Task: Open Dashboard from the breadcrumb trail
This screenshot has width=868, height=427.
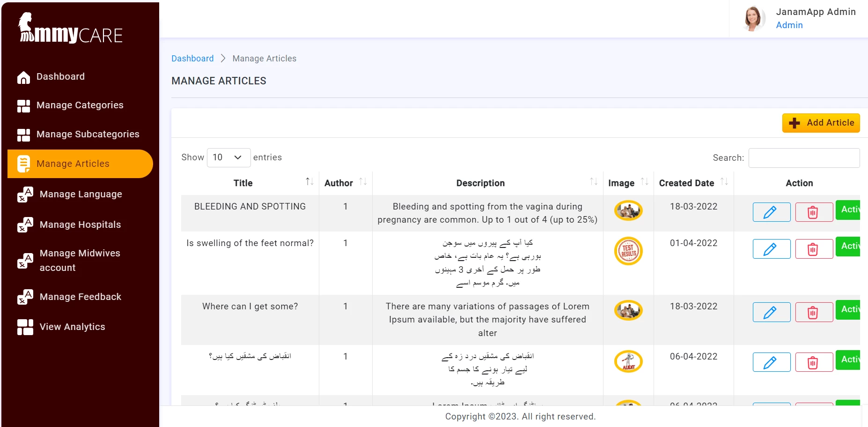Action: point(192,58)
